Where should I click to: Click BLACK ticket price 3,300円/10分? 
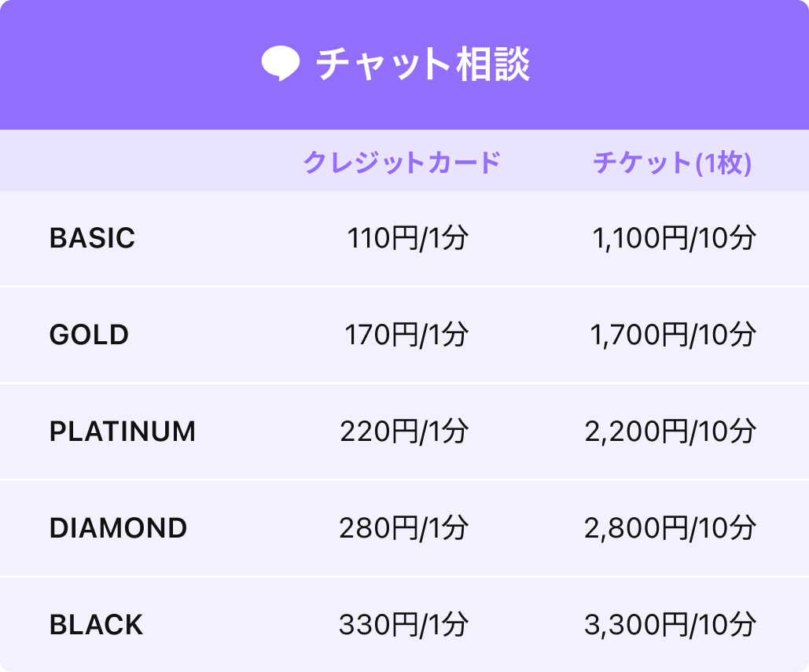(x=671, y=625)
